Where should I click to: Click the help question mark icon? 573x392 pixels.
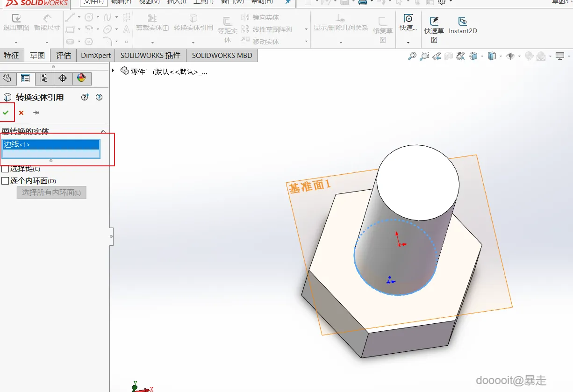click(x=99, y=97)
